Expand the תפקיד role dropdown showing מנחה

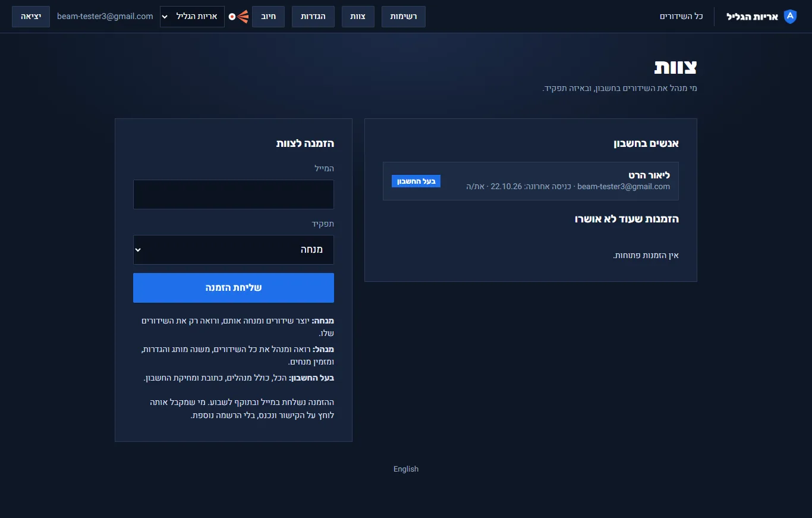click(x=233, y=250)
